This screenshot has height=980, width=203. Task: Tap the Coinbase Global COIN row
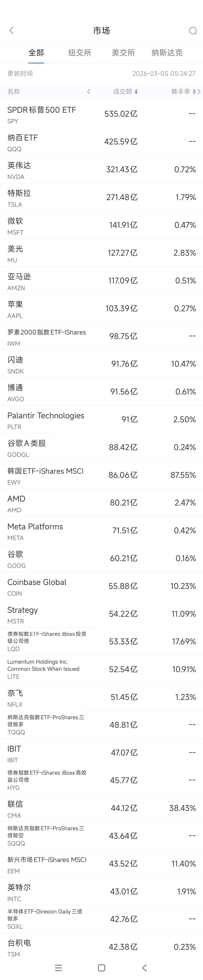click(x=101, y=586)
